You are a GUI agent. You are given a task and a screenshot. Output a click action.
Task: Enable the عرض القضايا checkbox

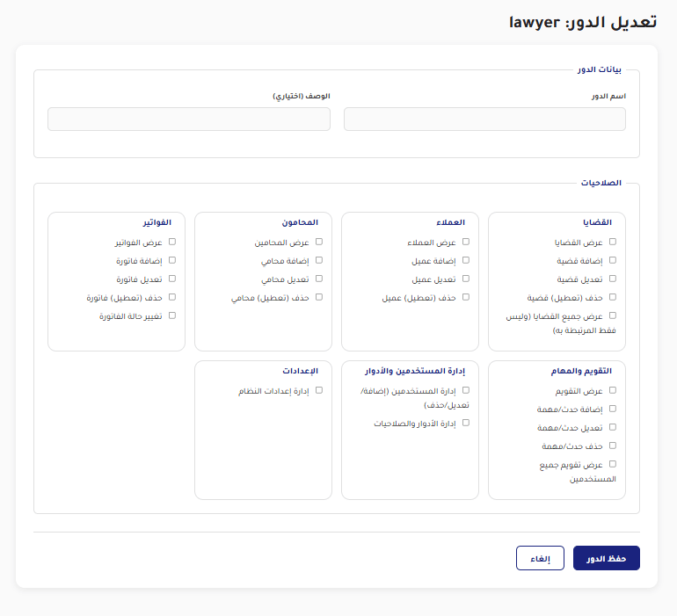pos(613,242)
